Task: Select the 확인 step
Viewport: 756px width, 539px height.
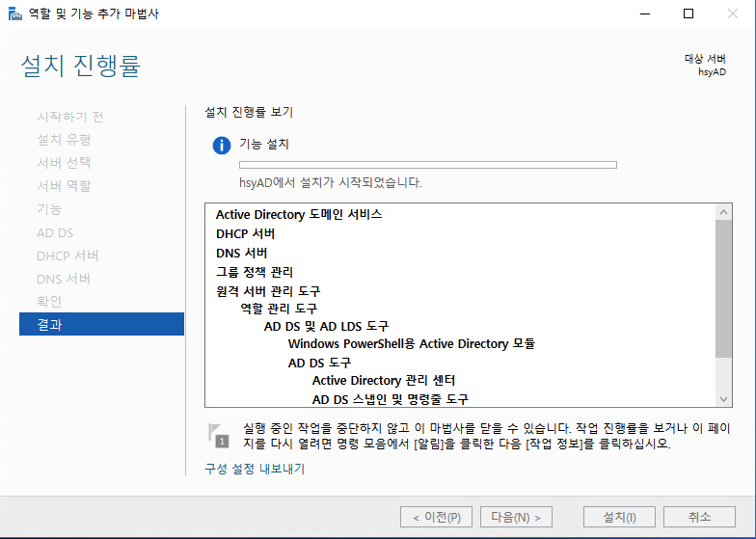Action: pos(49,302)
